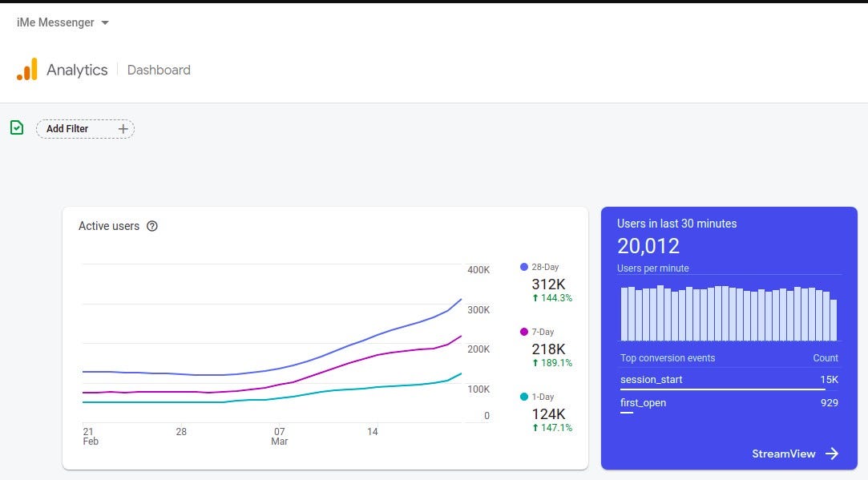Viewport: 868px width, 480px height.
Task: Click the 1-Day legend label
Action: (543, 397)
